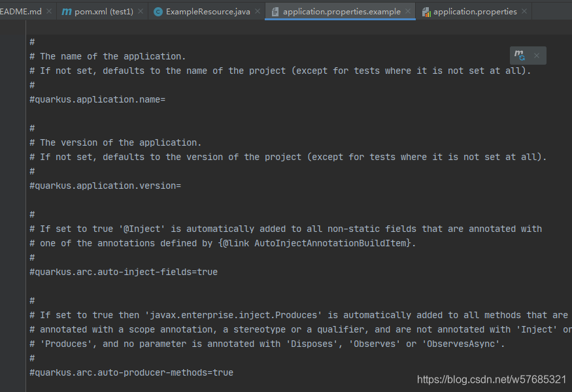
Task: Close the pom.xml (test1) tab
Action: coord(141,12)
